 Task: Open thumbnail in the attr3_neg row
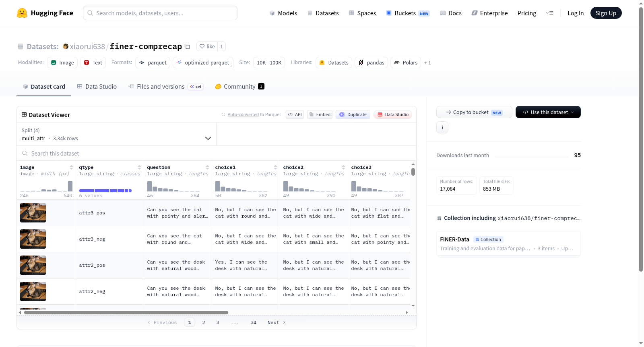coord(33,239)
